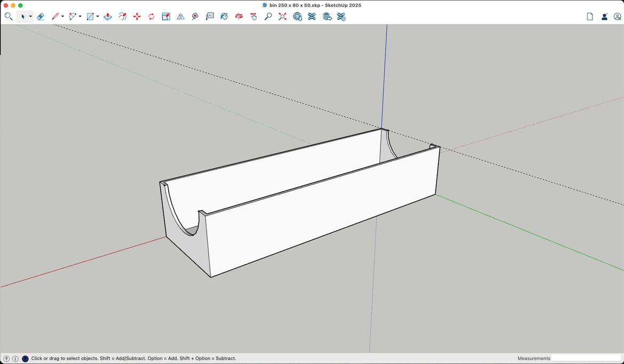This screenshot has height=364, width=624.
Task: Expand the Arc tool dropdown arrow
Action: (80, 17)
